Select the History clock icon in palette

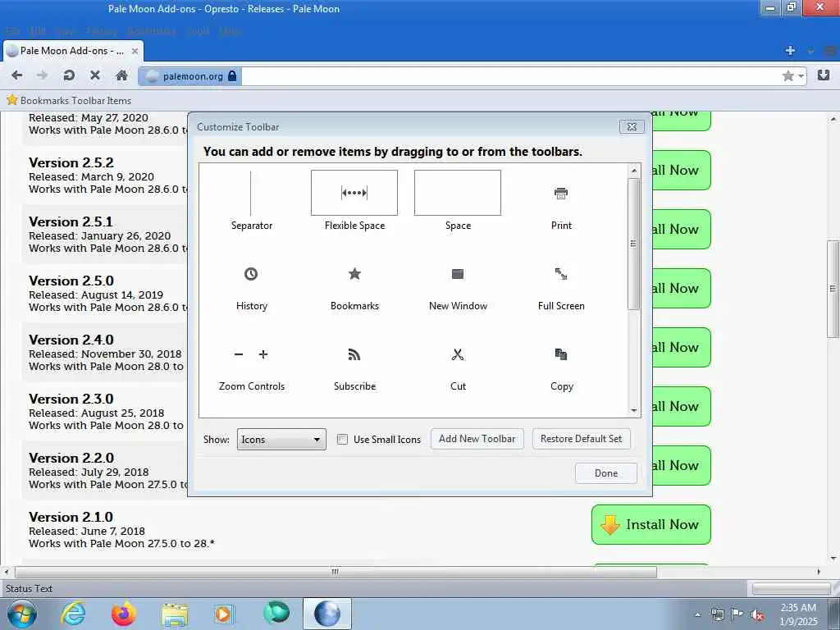point(251,274)
